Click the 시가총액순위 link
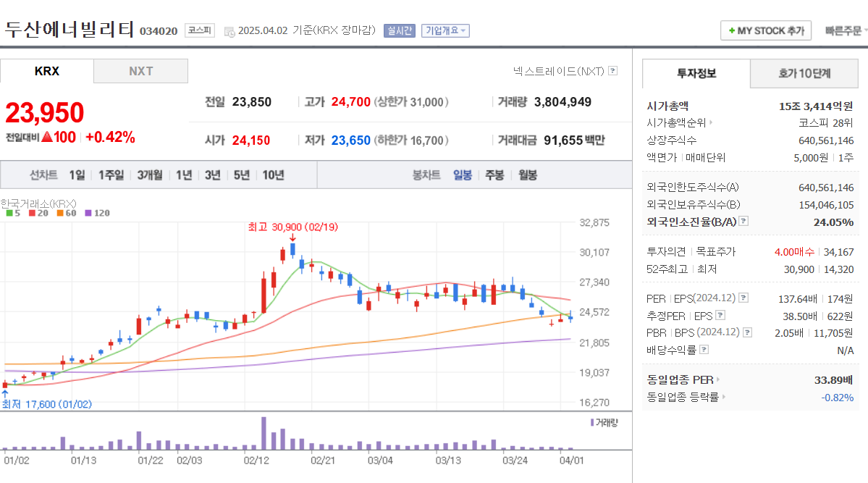This screenshot has width=868, height=483. 676,122
